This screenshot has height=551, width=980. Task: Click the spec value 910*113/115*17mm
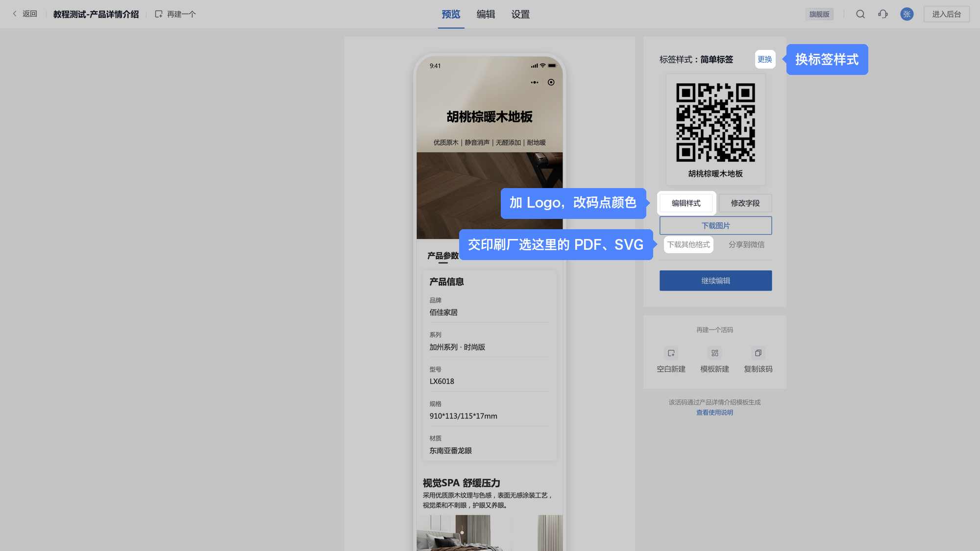point(463,416)
